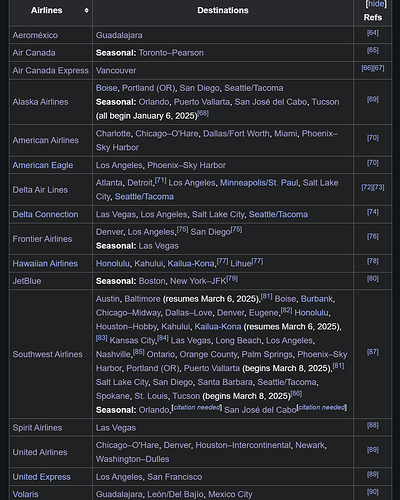Open Spokane destination link

(x=113, y=396)
